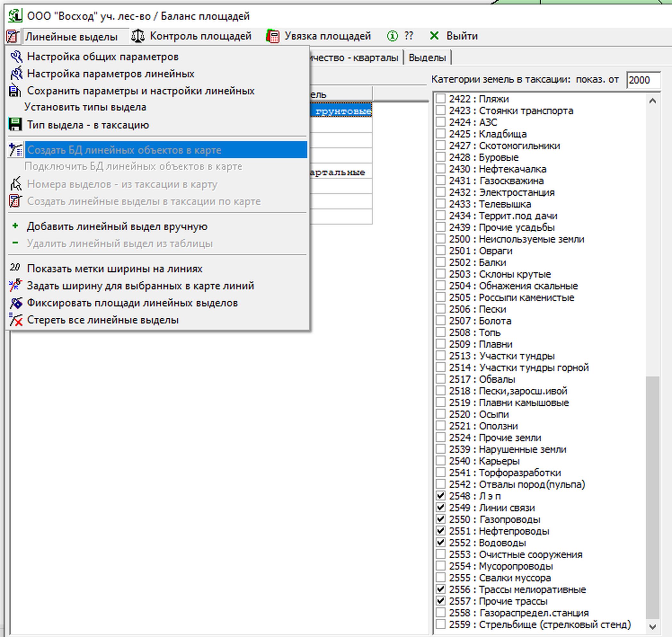This screenshot has width=672, height=637.
Task: Switch to the Выделы tab
Action: click(427, 58)
